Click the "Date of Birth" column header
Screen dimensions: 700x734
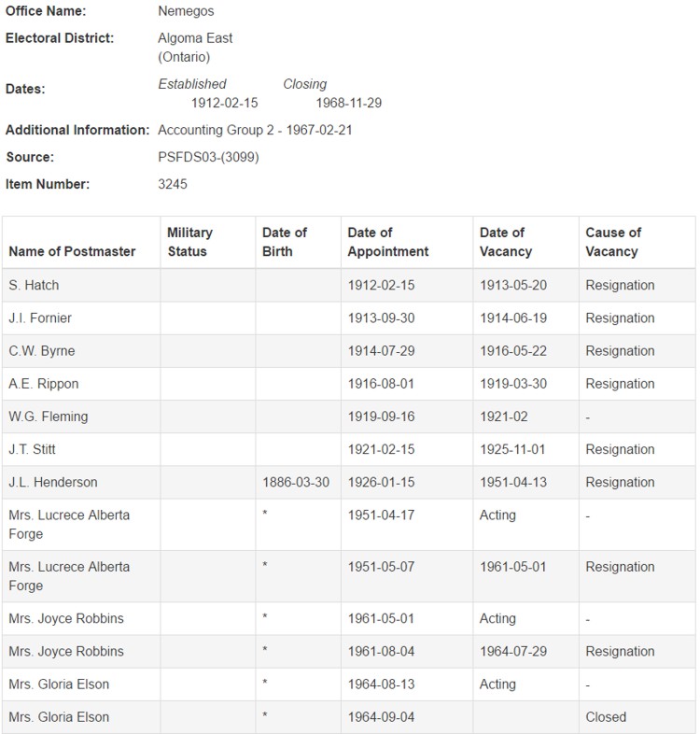click(285, 242)
